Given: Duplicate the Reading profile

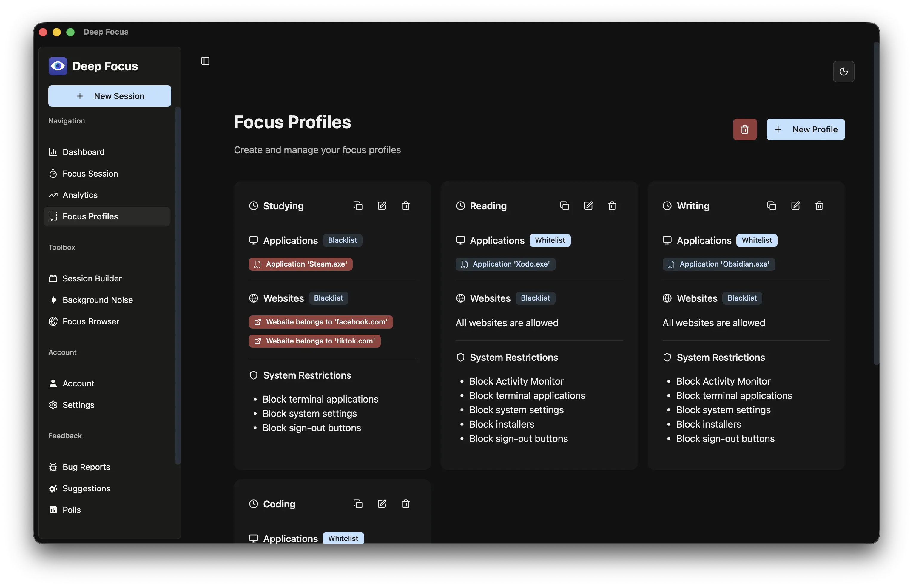Looking at the screenshot, I should [564, 206].
